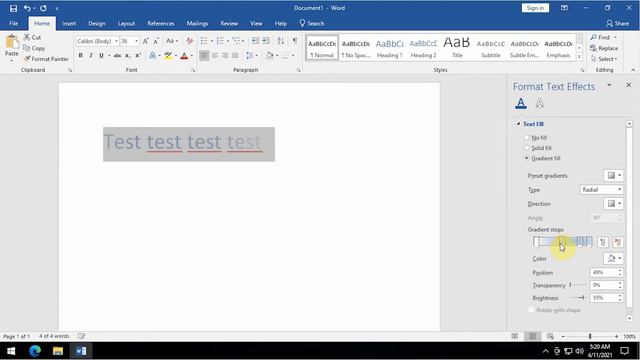Viewport: 640px width, 360px height.
Task: Save the document from quick access toolbar
Action: pos(13,8)
